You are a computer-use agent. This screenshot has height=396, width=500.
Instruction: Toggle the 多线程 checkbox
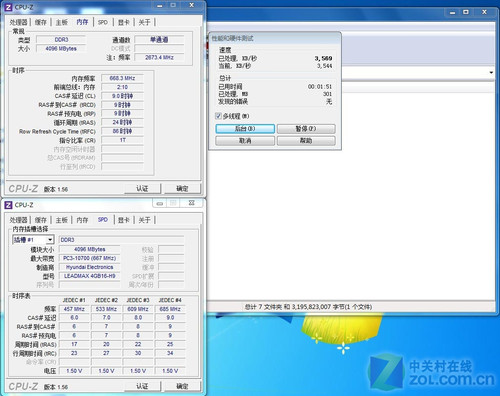pos(218,116)
